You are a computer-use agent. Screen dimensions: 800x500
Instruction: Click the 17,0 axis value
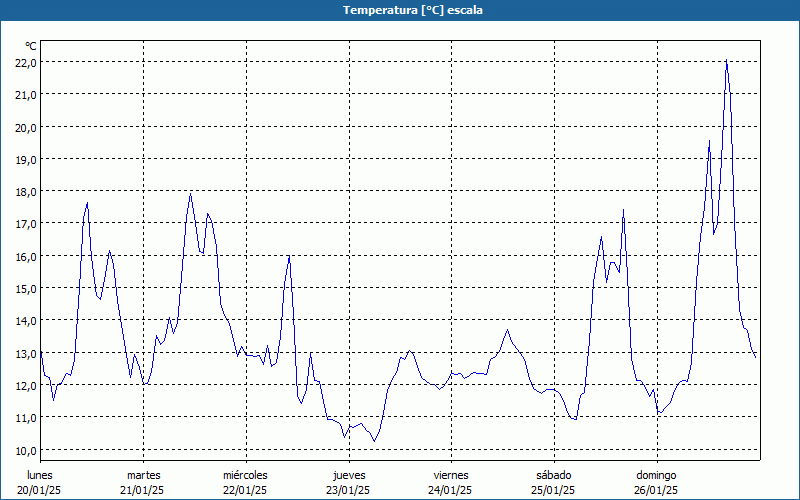click(26, 224)
